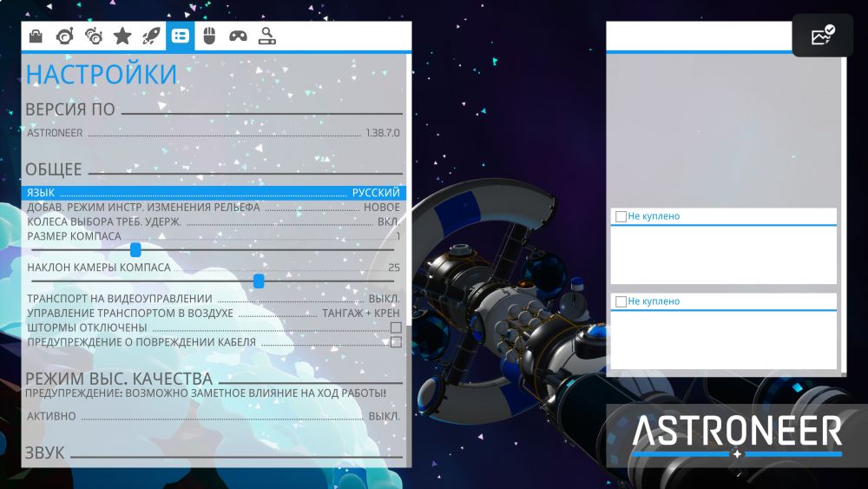Toggle Транспорт на видеоуправлении setting
Image resolution: width=868 pixels, height=489 pixels.
(x=384, y=299)
